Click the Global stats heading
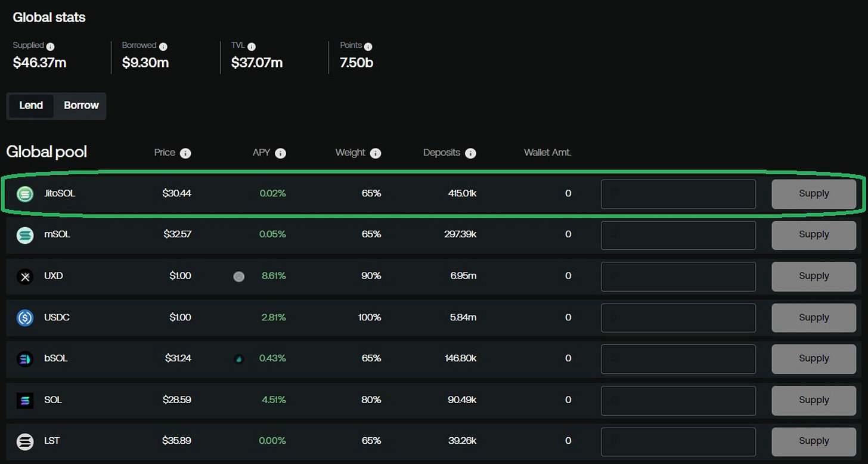 [49, 18]
